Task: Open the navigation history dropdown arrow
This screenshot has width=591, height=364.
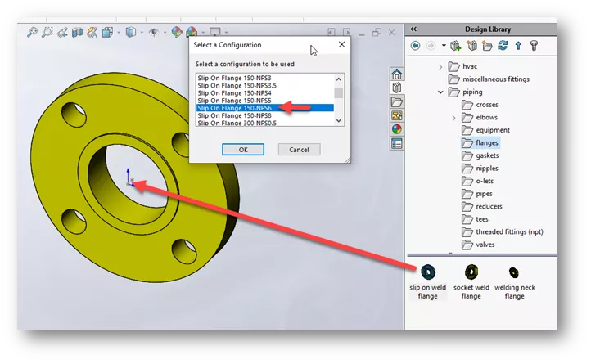Action: click(444, 46)
